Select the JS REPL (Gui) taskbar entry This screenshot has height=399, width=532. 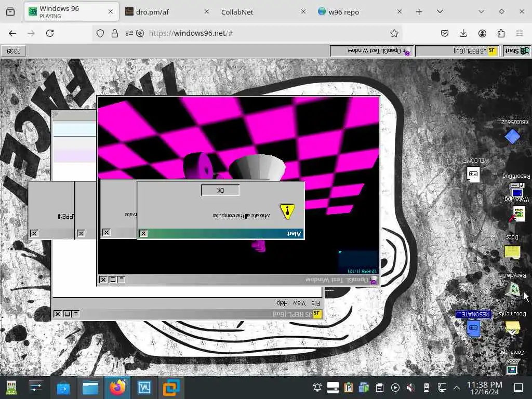457,51
